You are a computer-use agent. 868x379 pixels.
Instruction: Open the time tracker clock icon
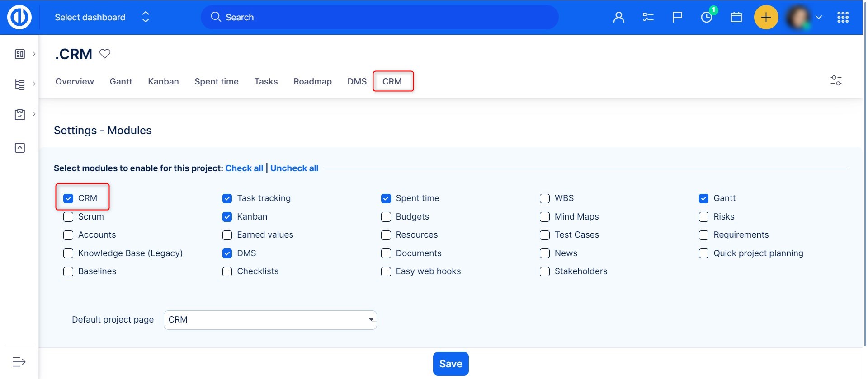click(x=706, y=17)
